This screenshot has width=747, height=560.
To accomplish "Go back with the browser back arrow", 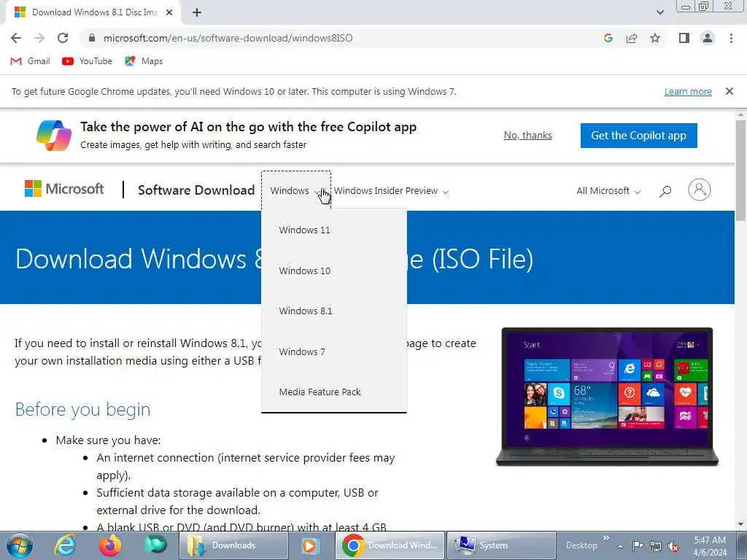I will [16, 38].
